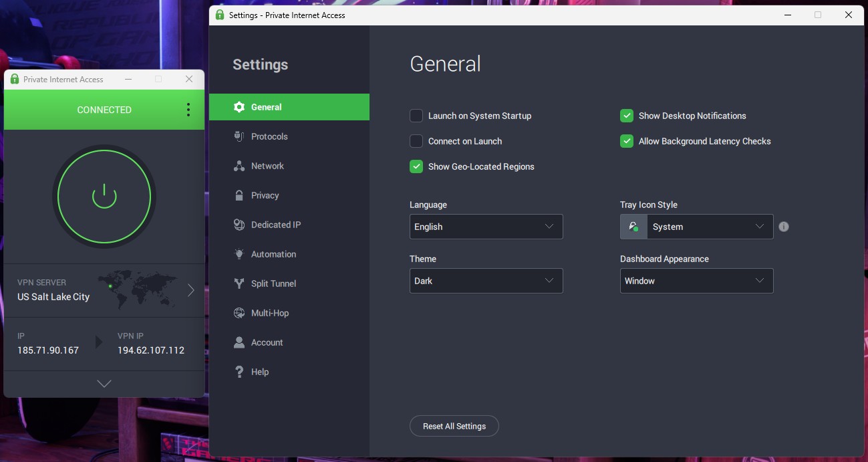The height and width of the screenshot is (462, 868).
Task: Click the Protocols plug icon in sidebar
Action: (x=239, y=136)
